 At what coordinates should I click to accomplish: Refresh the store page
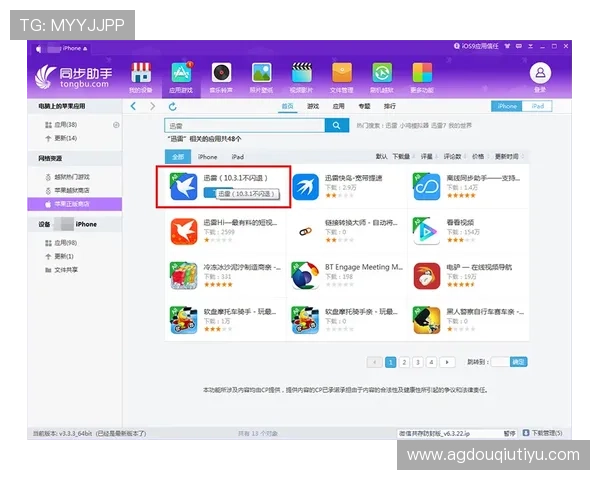pyautogui.click(x=173, y=106)
